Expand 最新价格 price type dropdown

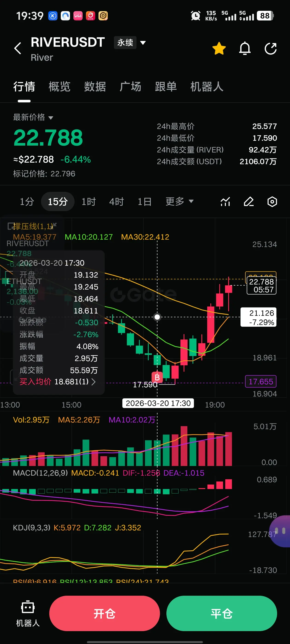coord(33,117)
